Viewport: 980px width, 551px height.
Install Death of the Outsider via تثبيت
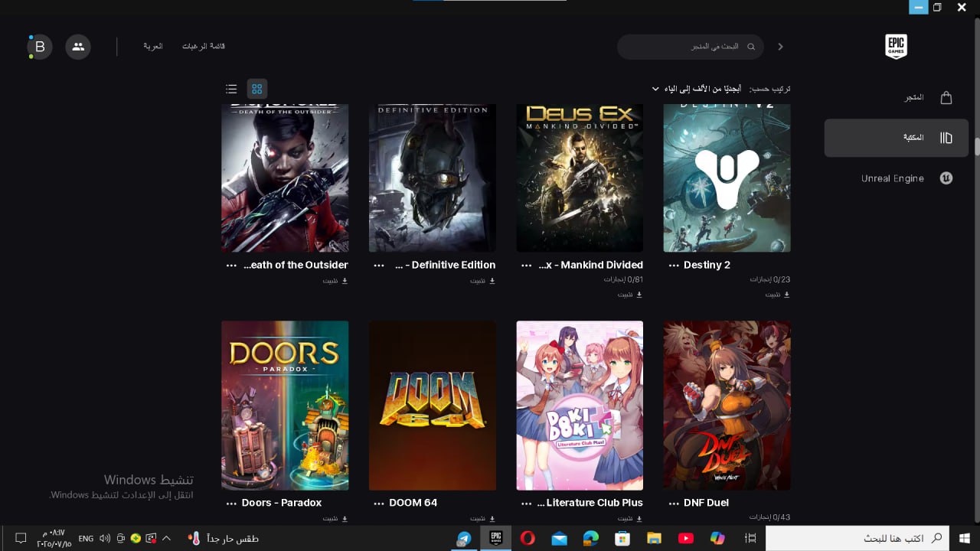pyautogui.click(x=335, y=281)
